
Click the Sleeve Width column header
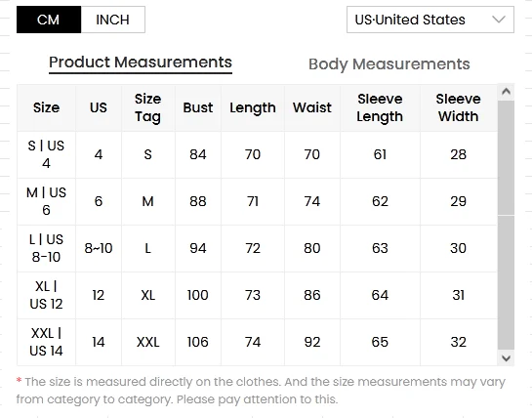click(x=459, y=107)
